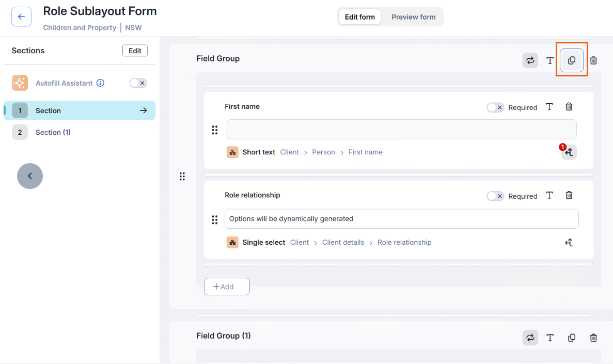Click the First name text input
613x364 pixels.
pos(401,130)
